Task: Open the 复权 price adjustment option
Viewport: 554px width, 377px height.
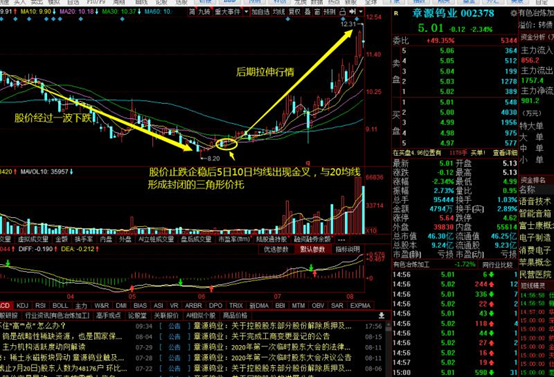Action: click(295, 12)
